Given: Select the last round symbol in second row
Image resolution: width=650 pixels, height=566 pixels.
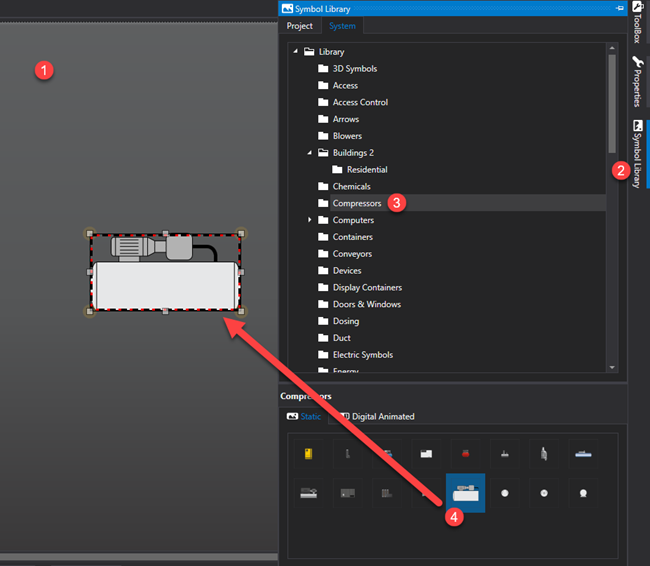Looking at the screenshot, I should click(x=582, y=493).
